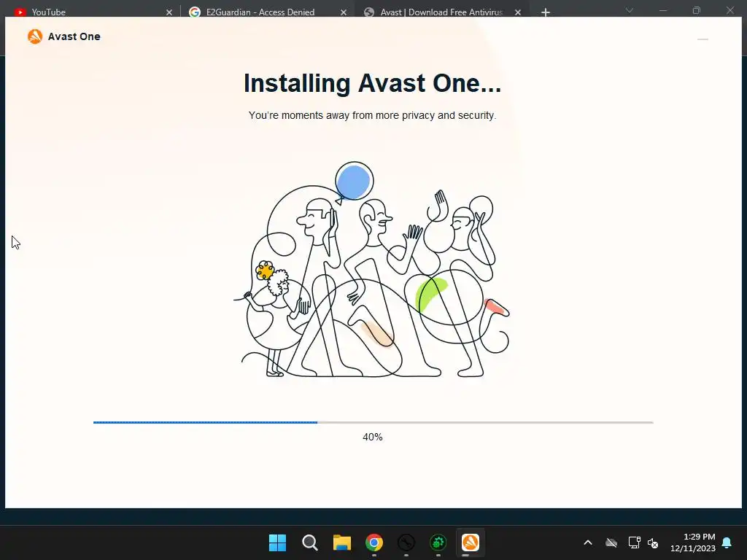747x560 pixels.
Task: Show hidden system tray icons
Action: [588, 542]
